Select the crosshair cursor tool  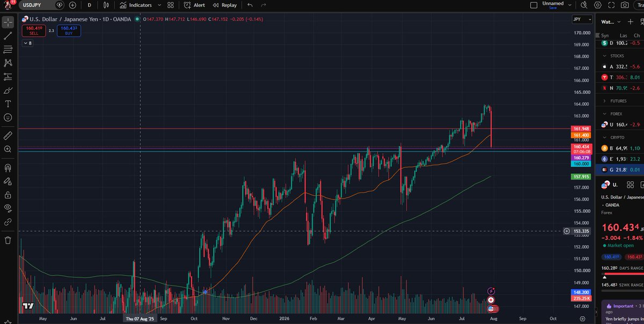[8, 22]
